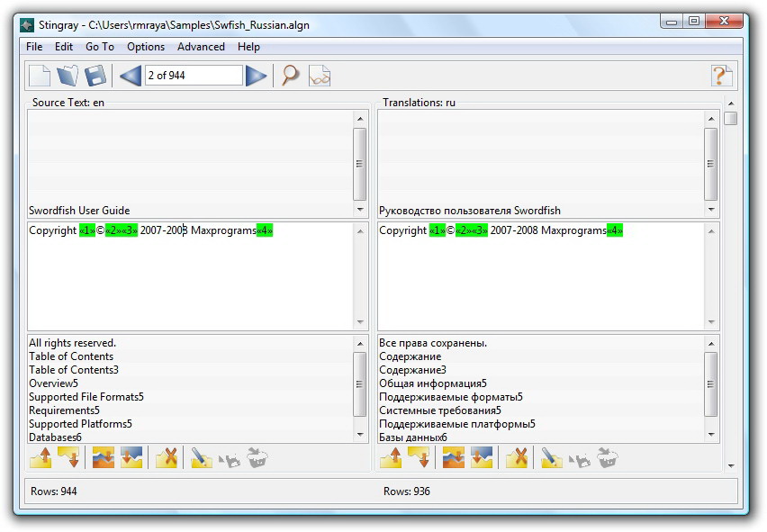This screenshot has width=767, height=532.
Task: Edit the source segment with the pen icon
Action: click(x=201, y=458)
